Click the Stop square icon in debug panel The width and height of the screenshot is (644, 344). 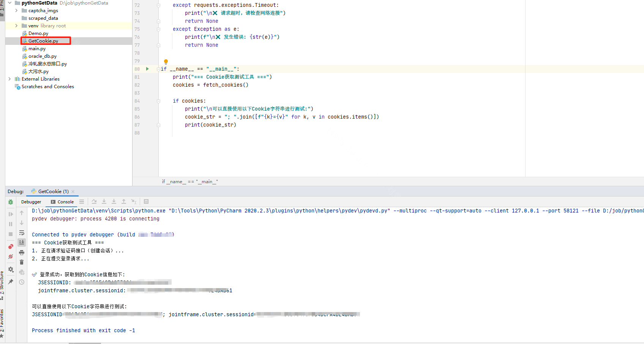11,234
